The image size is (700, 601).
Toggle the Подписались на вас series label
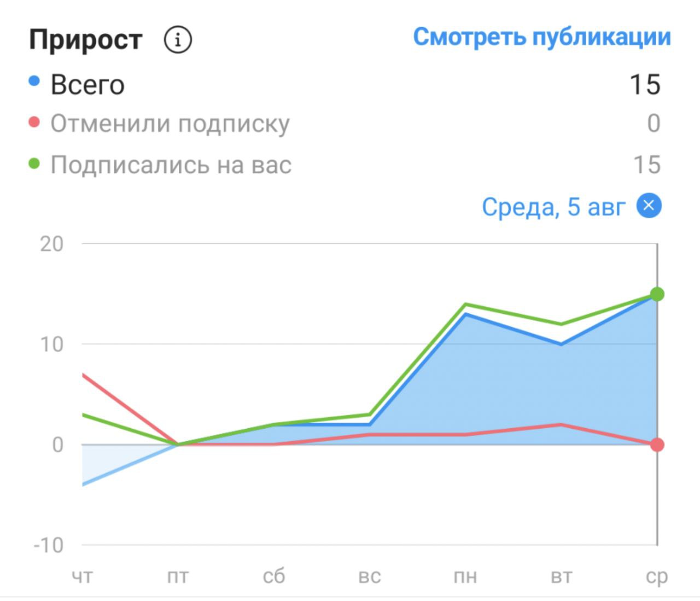click(171, 165)
